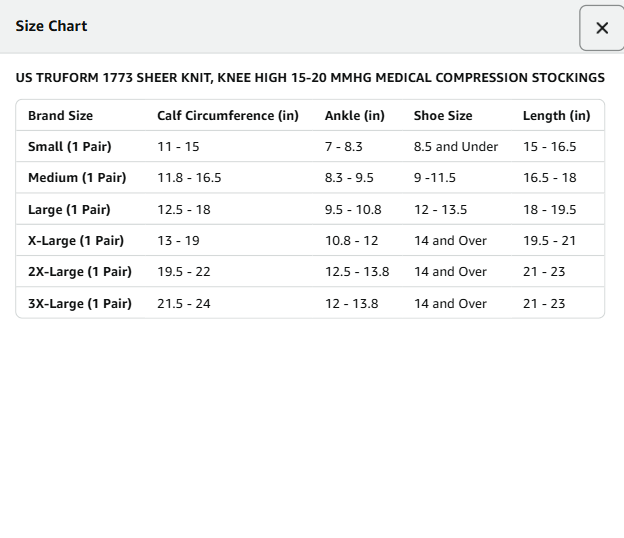624x538 pixels.
Task: Click ankle value '10.8 - 12'
Action: 352,241
